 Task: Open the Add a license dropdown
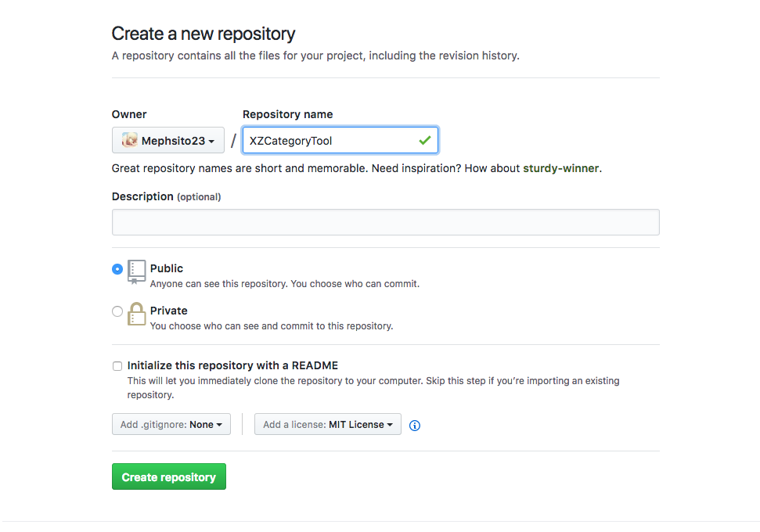click(327, 425)
